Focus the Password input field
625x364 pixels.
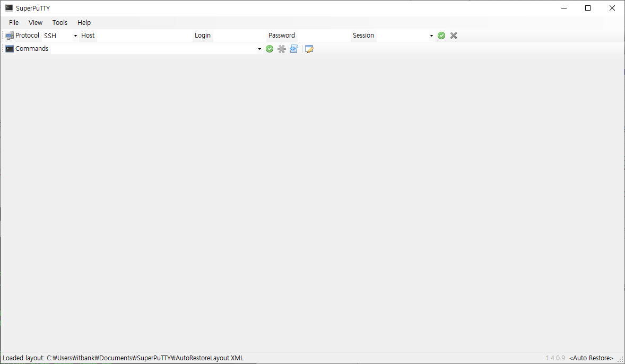point(324,36)
